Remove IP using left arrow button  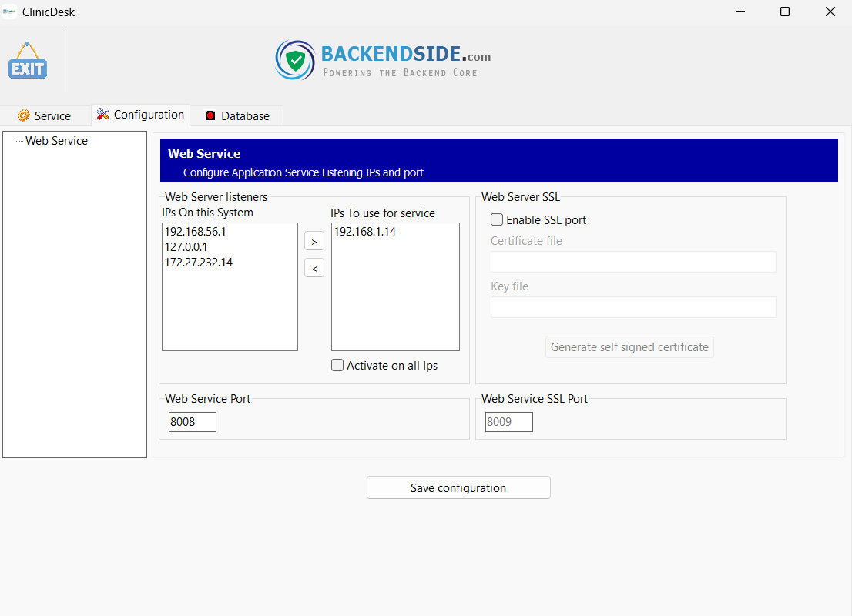[314, 268]
